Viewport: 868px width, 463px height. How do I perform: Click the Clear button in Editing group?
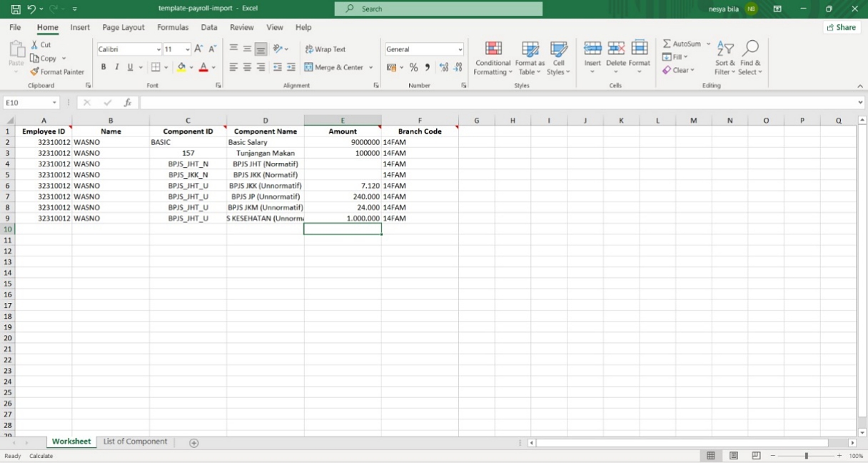tap(679, 70)
